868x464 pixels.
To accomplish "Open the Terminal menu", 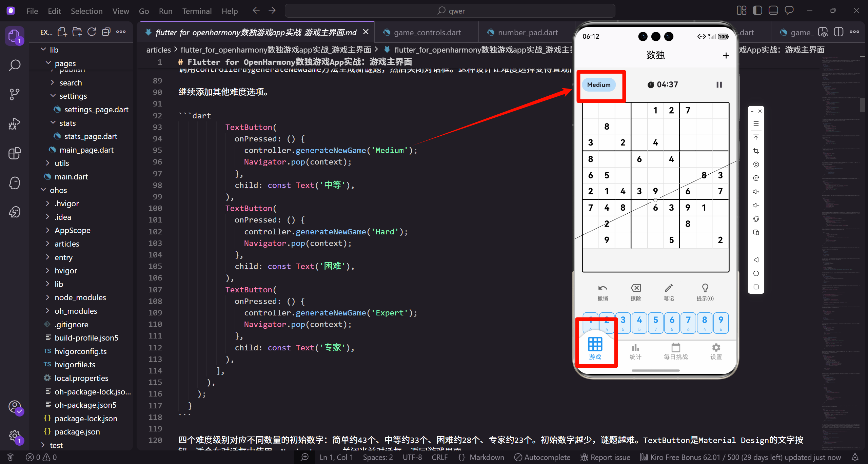I will pos(197,11).
